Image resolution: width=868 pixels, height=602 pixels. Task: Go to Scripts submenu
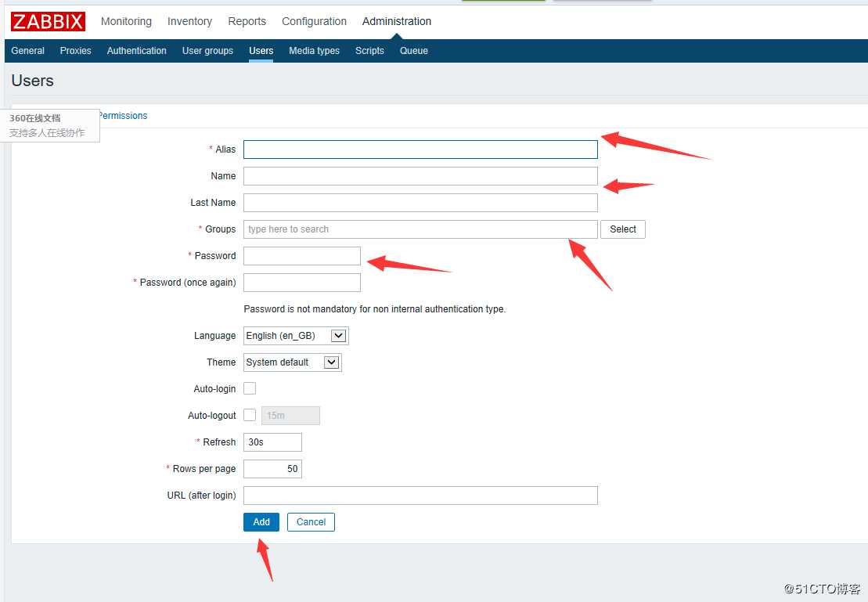pos(369,51)
